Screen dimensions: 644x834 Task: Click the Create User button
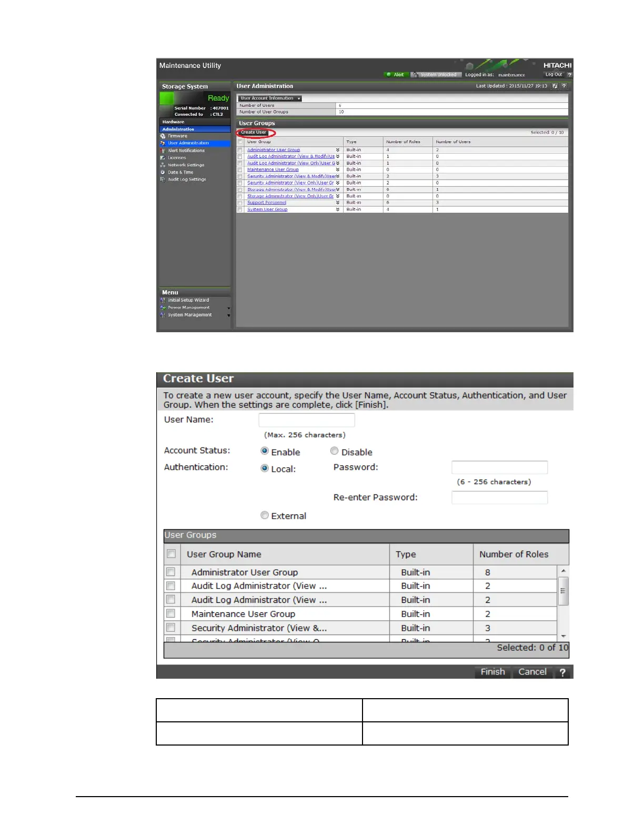pos(254,132)
